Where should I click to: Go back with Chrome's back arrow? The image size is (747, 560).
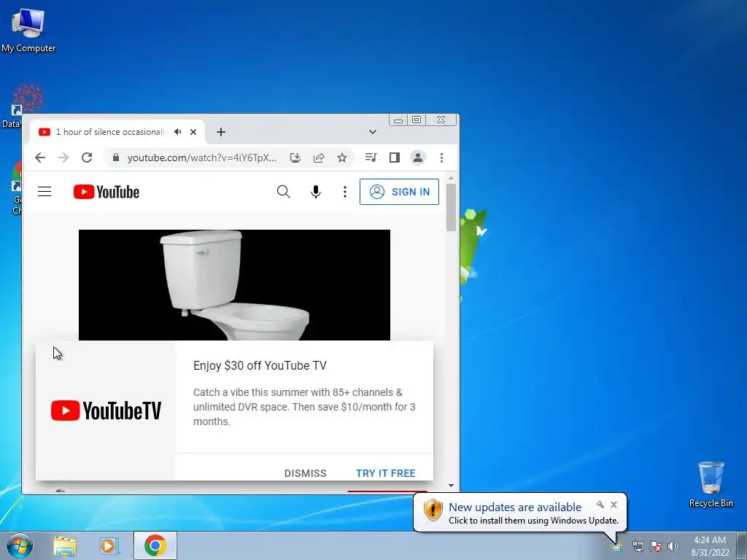click(x=40, y=157)
